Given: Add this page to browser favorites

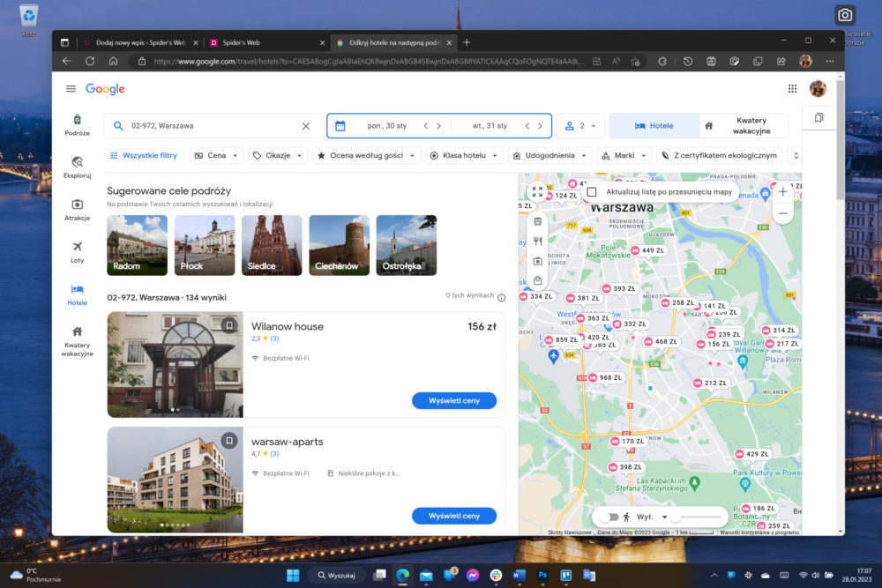Looking at the screenshot, I should (636, 62).
